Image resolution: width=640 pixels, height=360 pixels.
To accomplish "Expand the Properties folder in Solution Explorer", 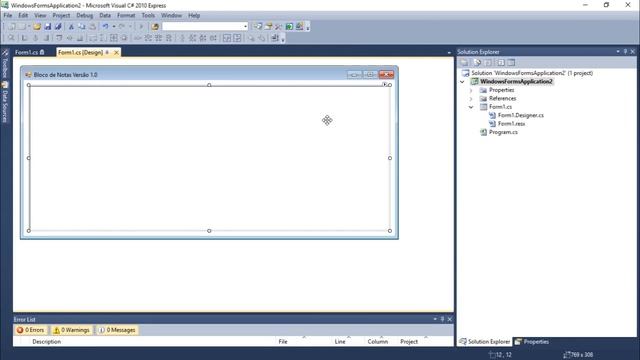I will (471, 90).
